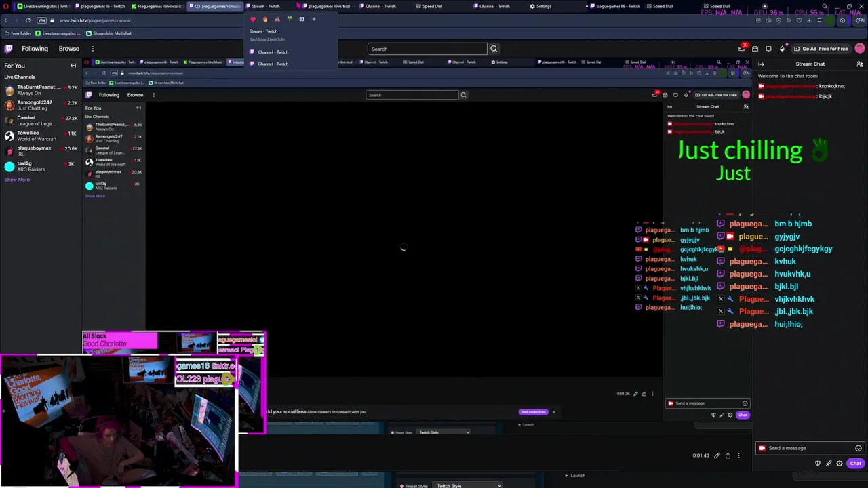Switch to the Settings tab
The image size is (868, 488).
click(x=540, y=6)
